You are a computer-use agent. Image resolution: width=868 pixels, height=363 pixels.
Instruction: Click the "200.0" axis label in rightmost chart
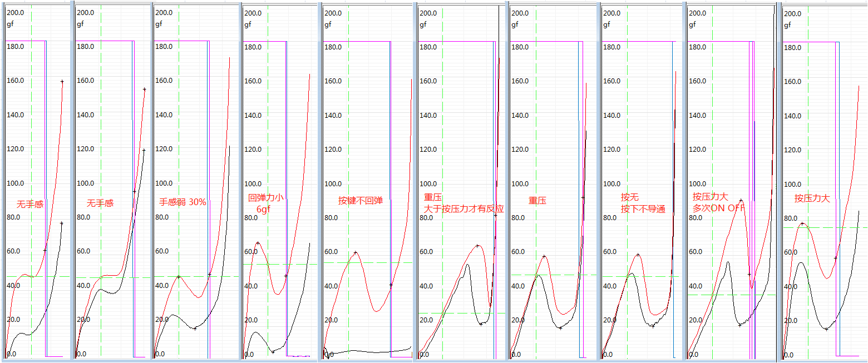pyautogui.click(x=792, y=12)
